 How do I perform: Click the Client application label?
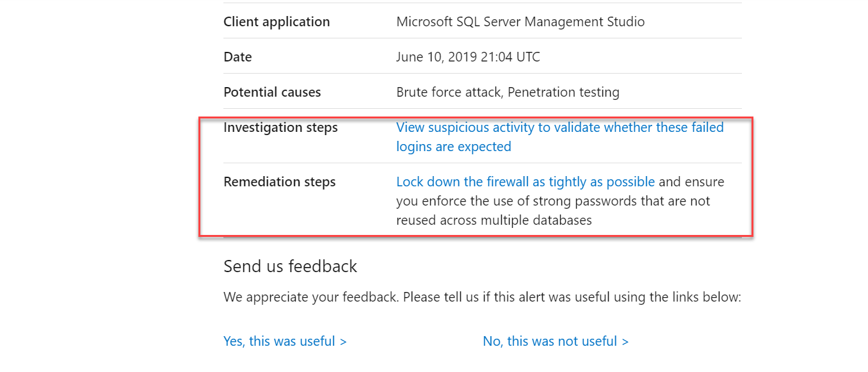pyautogui.click(x=277, y=22)
